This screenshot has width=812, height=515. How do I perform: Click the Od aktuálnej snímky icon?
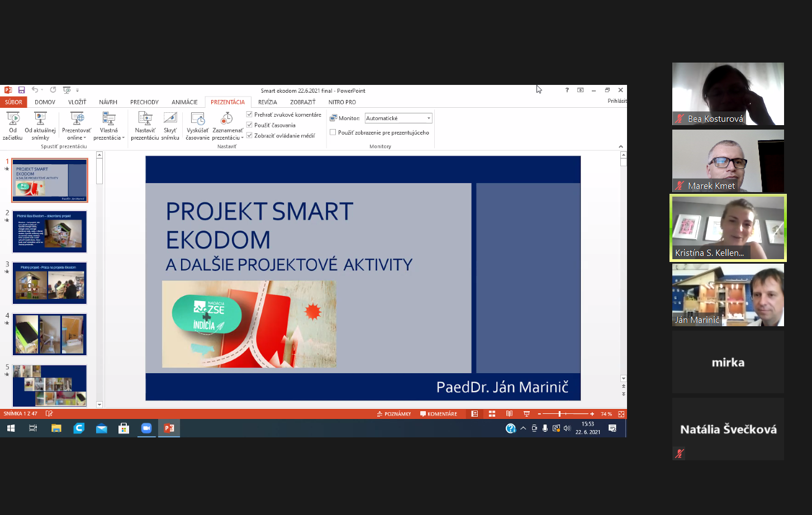coord(40,119)
